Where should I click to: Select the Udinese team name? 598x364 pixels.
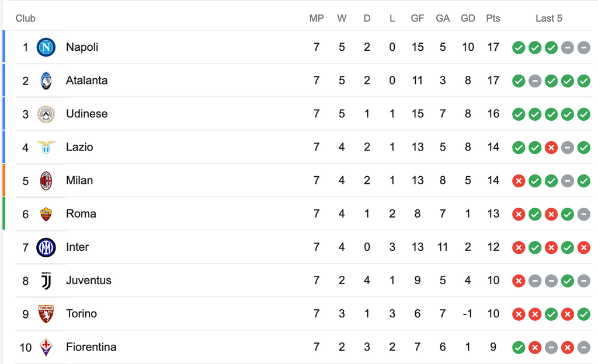(x=86, y=114)
